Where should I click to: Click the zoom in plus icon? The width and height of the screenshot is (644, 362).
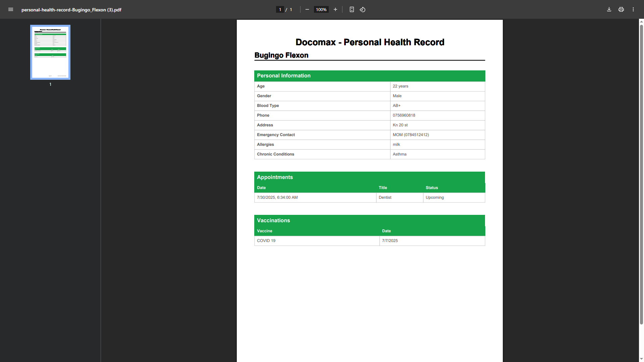pyautogui.click(x=335, y=9)
